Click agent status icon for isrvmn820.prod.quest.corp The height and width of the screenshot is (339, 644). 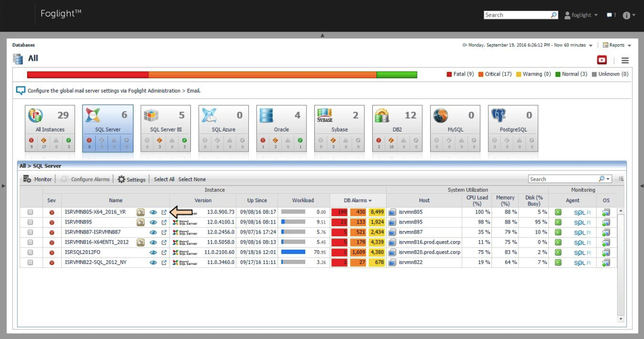pos(558,252)
